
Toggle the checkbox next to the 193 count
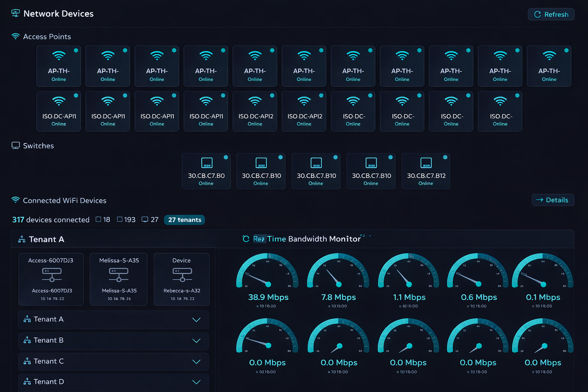(120, 219)
